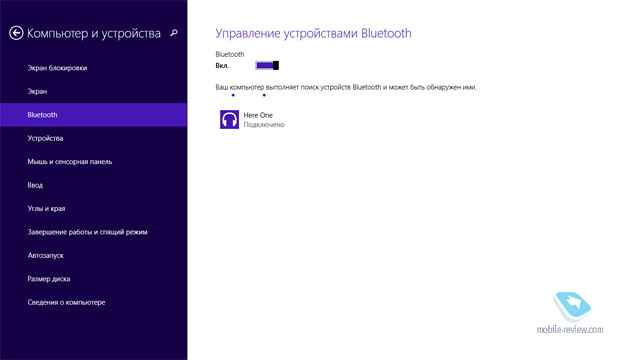640x360 pixels.
Task: Click the Вкл. state label
Action: pyautogui.click(x=222, y=66)
